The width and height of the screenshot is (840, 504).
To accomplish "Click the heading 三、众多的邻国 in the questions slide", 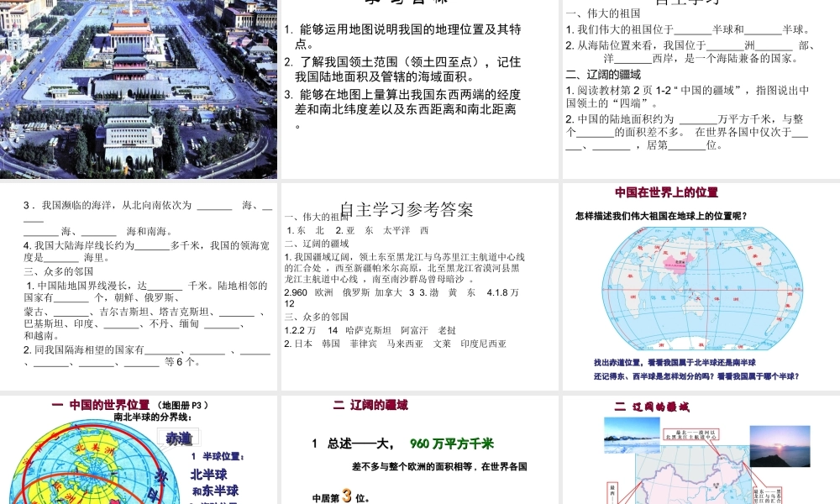I will pos(59,271).
